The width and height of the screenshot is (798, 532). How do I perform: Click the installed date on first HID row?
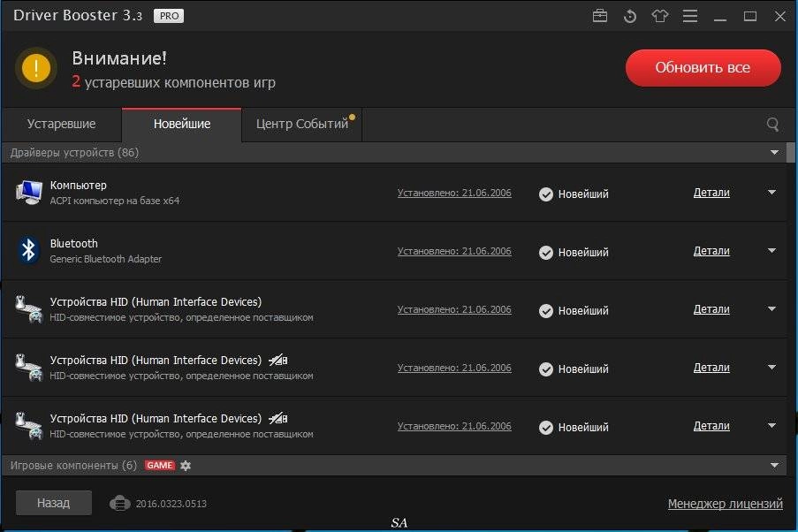[454, 309]
